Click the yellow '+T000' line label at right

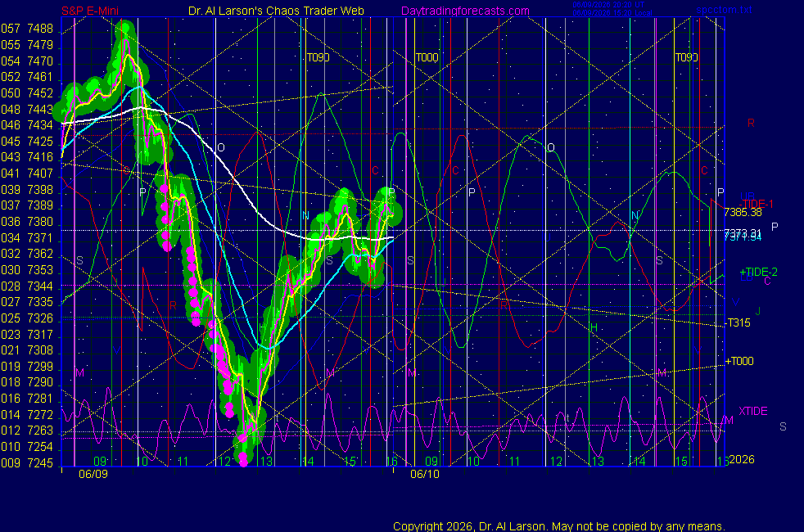739,361
